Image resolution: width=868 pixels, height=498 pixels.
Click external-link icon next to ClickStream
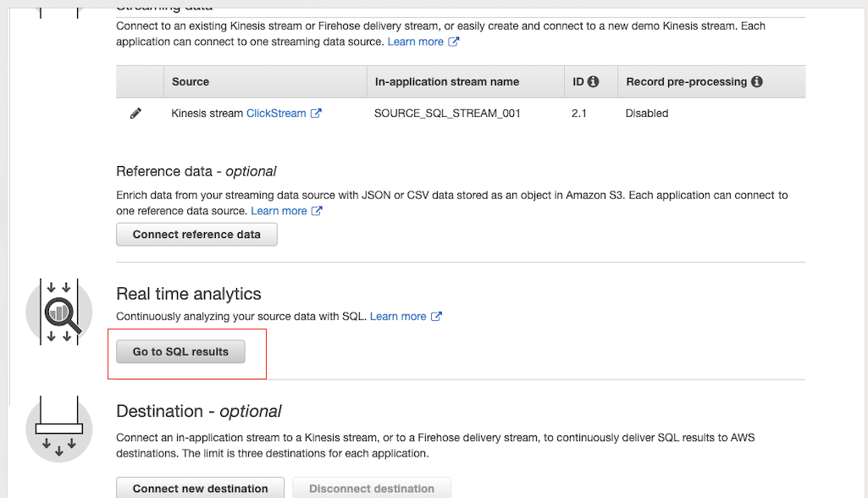[x=316, y=113]
